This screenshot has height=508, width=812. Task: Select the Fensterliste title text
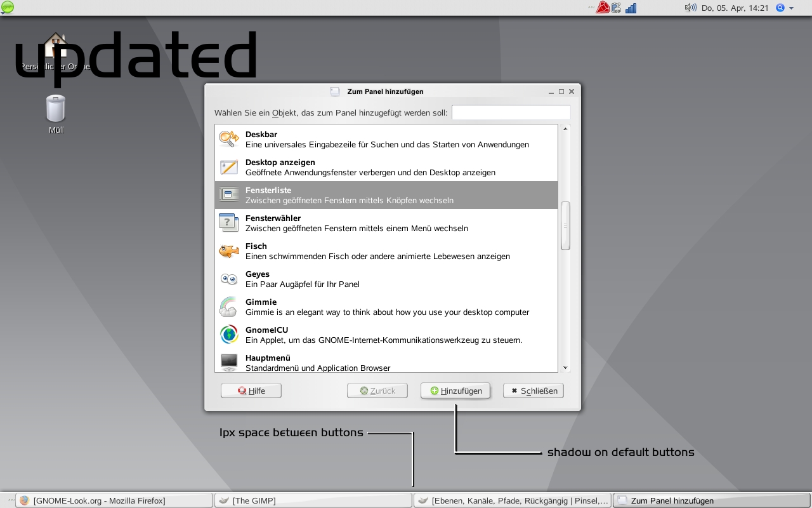268,190
